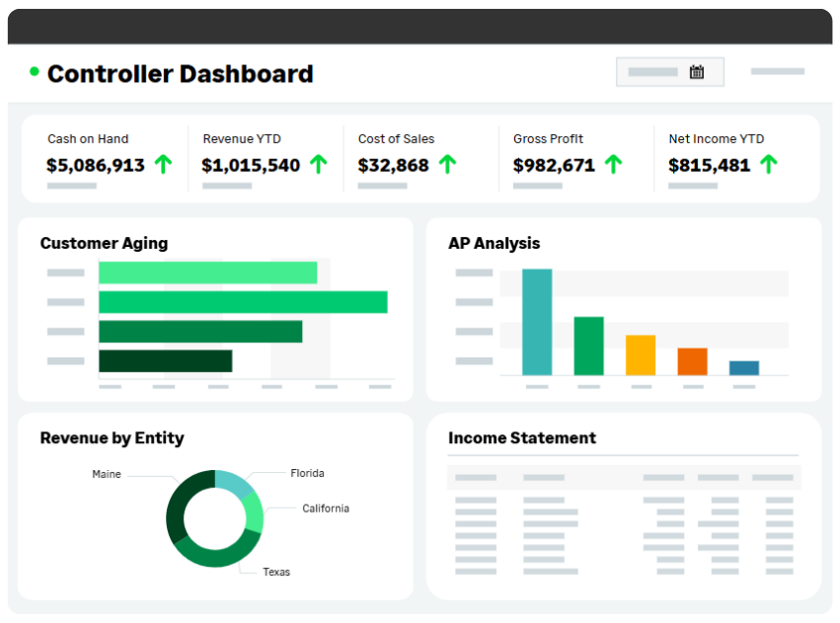
Task: Click the green arrow beside Cash on Hand
Action: pos(163,165)
